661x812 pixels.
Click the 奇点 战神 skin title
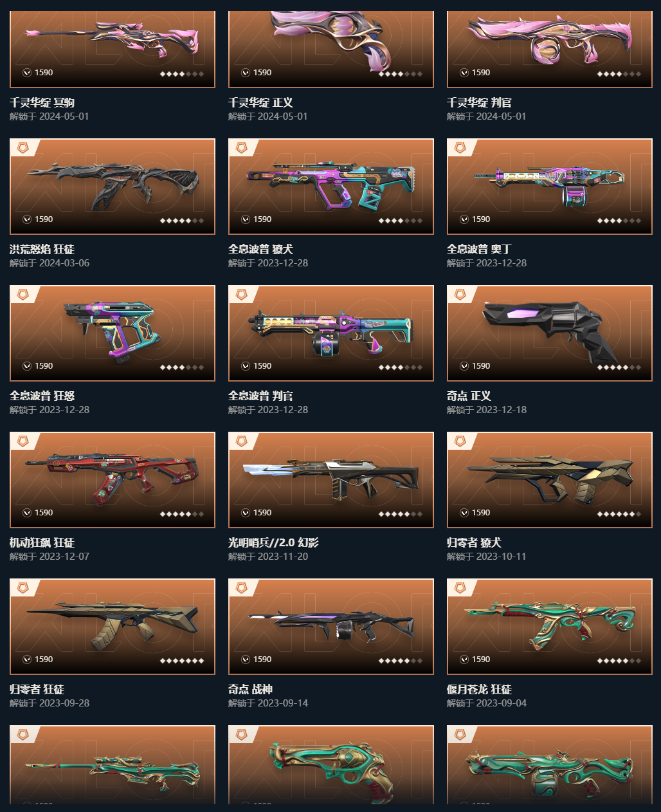pyautogui.click(x=250, y=689)
